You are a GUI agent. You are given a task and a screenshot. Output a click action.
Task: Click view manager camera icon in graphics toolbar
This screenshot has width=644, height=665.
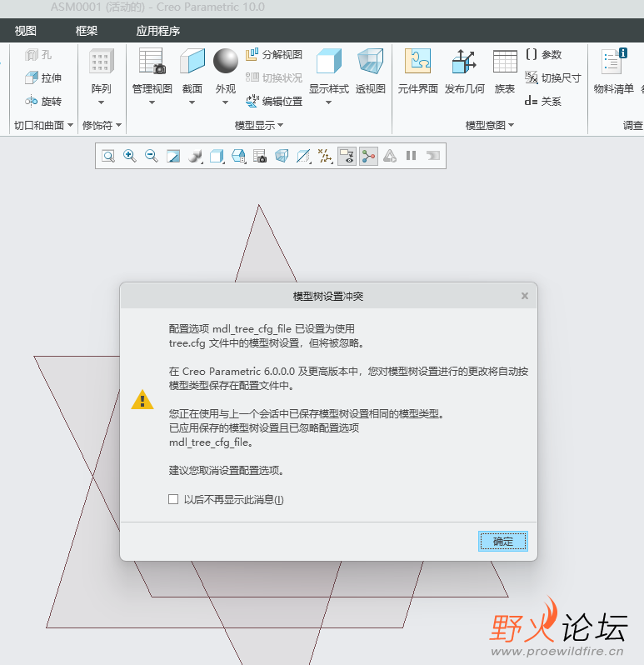(260, 156)
